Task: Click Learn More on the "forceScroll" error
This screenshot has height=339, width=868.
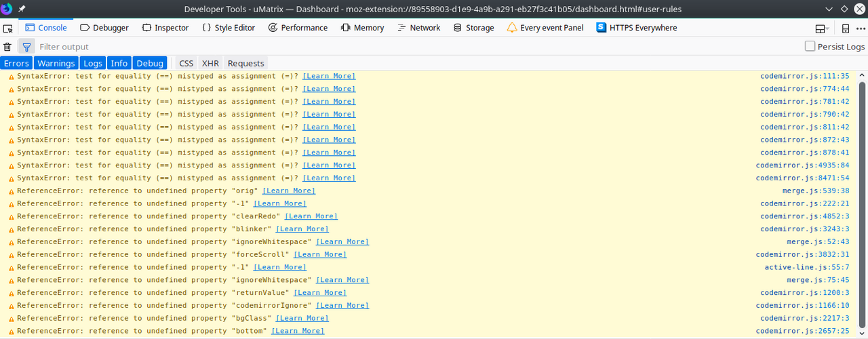Action: (x=320, y=255)
